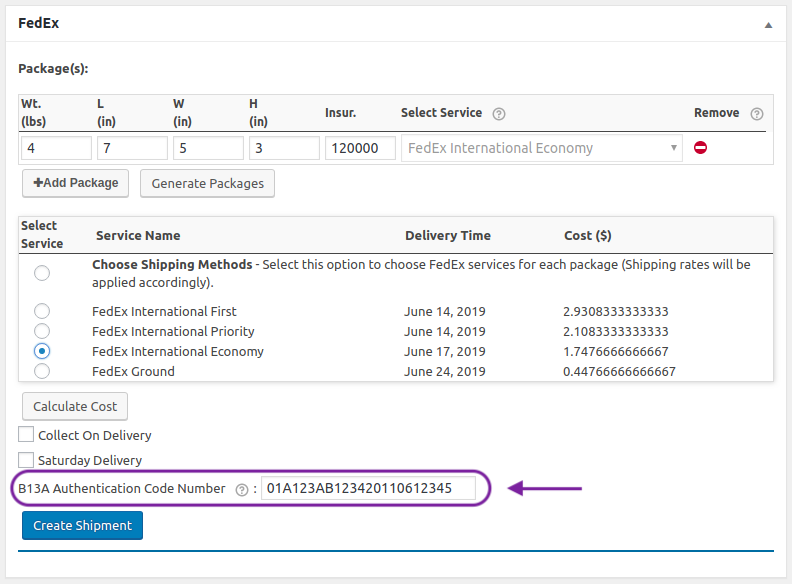Viewport: 792px width, 584px height.
Task: Click the cost value 1.7476666666667
Action: [x=616, y=351]
